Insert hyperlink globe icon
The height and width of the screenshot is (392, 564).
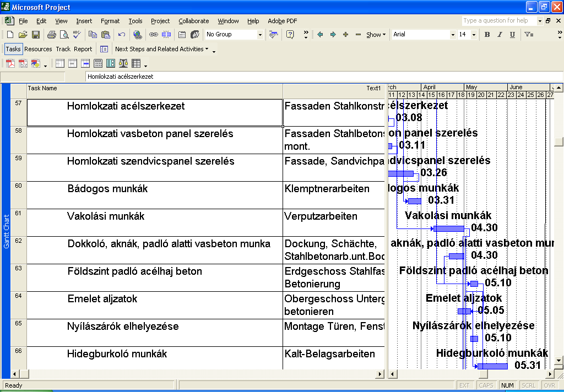coord(137,35)
